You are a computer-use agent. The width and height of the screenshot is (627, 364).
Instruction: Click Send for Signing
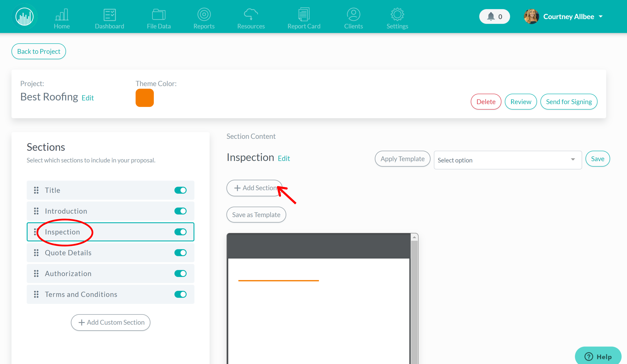(569, 102)
